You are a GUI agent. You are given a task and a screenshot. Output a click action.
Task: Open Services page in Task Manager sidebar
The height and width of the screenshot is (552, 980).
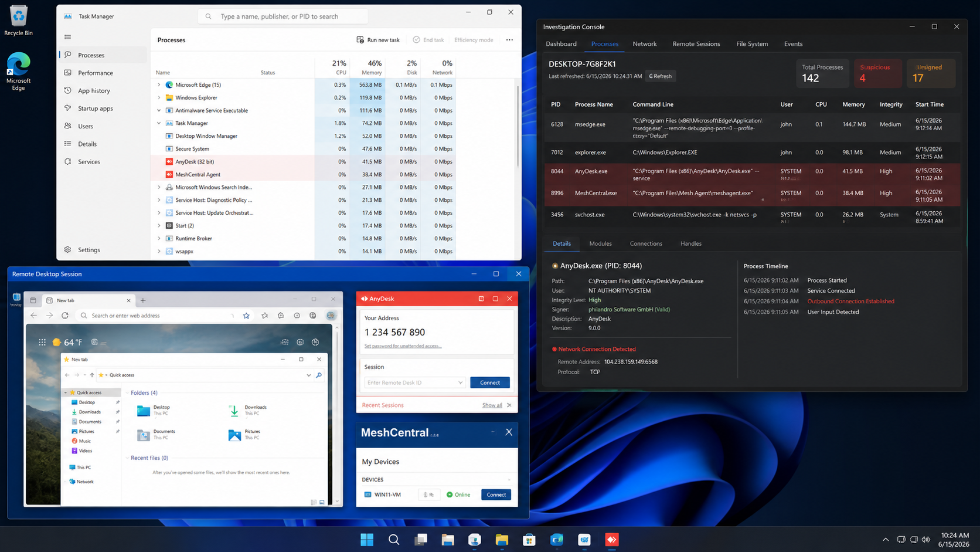pos(103,162)
